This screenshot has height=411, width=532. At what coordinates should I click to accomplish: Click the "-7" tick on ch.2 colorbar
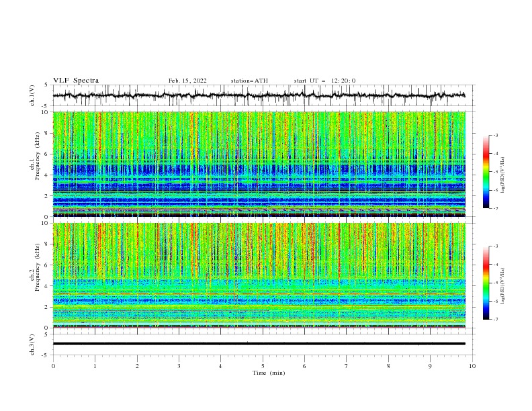pos(495,320)
